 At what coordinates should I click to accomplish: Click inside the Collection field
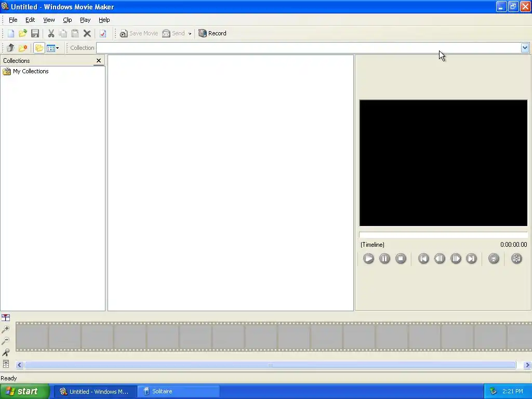pos(309,48)
